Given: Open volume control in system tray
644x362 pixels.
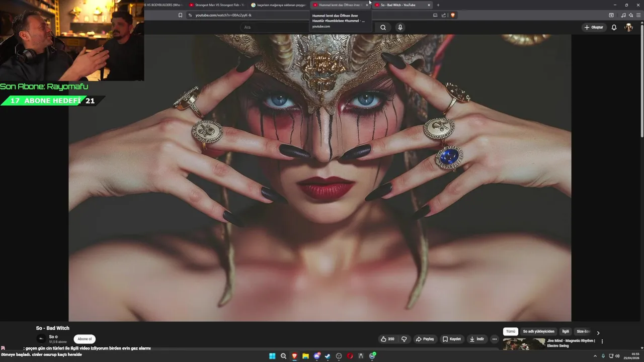Looking at the screenshot, I should (617, 356).
